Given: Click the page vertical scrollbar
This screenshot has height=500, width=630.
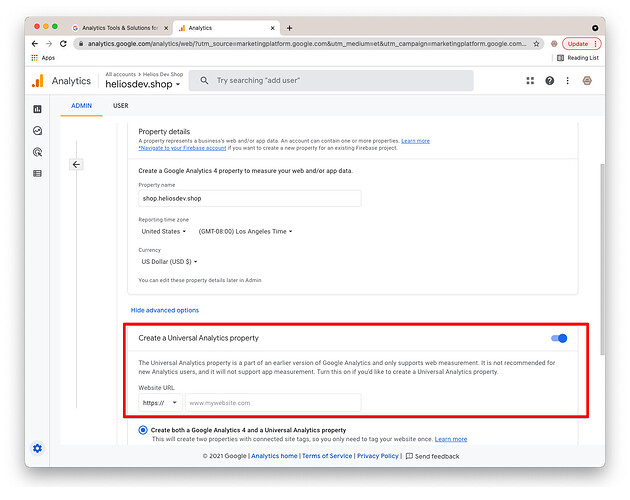Looking at the screenshot, I should 602,259.
